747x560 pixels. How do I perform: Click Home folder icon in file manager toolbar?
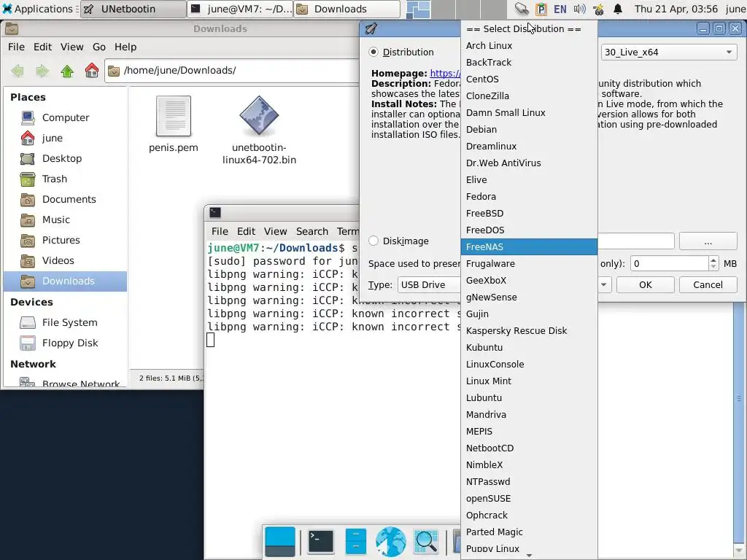coord(92,71)
